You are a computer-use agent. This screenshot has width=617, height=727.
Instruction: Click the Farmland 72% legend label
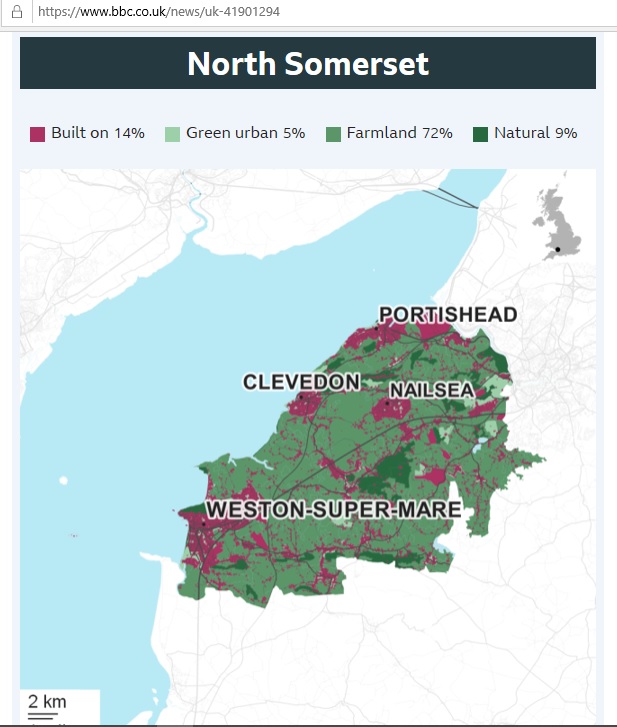pos(399,133)
